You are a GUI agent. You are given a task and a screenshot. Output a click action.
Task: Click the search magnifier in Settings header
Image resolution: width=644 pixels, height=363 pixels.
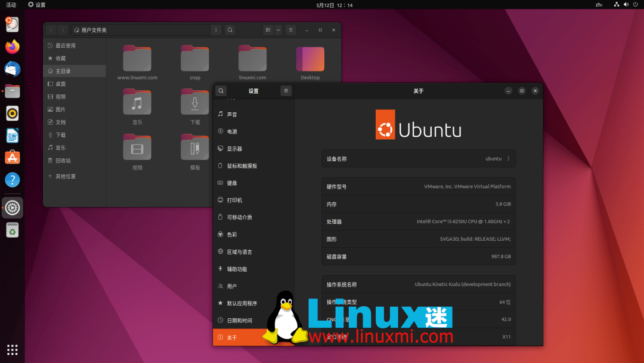(x=221, y=91)
